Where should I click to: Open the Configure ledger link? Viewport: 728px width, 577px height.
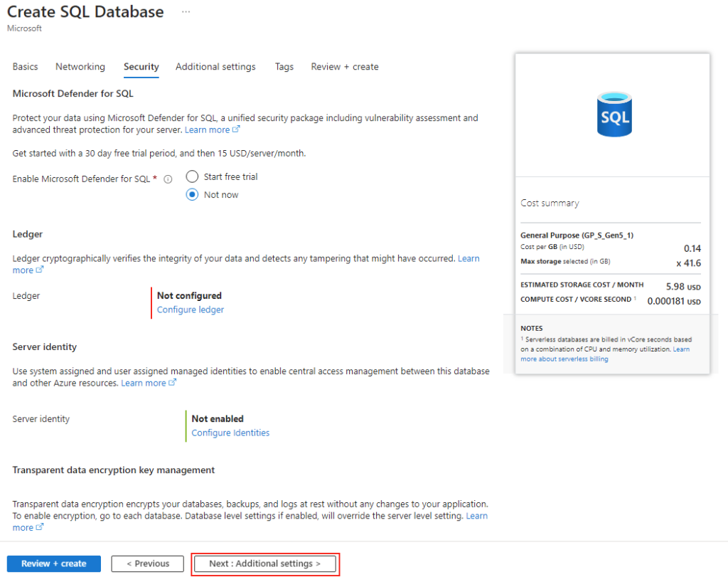coord(191,310)
